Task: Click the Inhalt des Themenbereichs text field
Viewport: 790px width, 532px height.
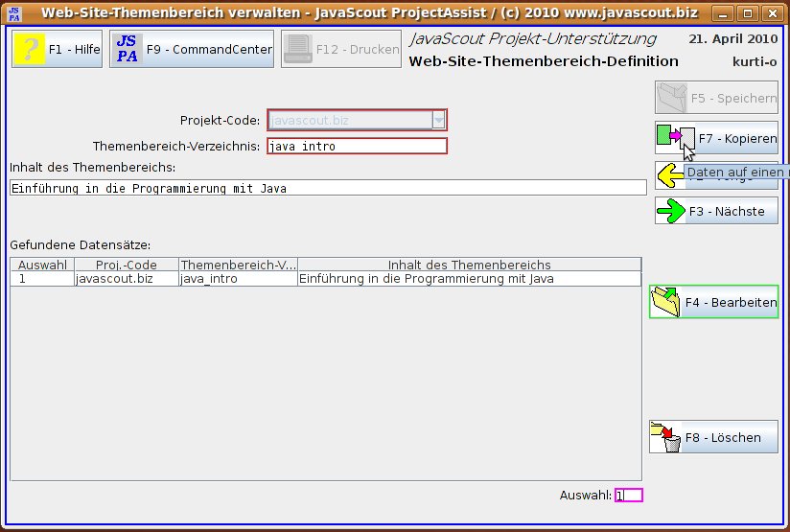Action: pyautogui.click(x=328, y=188)
